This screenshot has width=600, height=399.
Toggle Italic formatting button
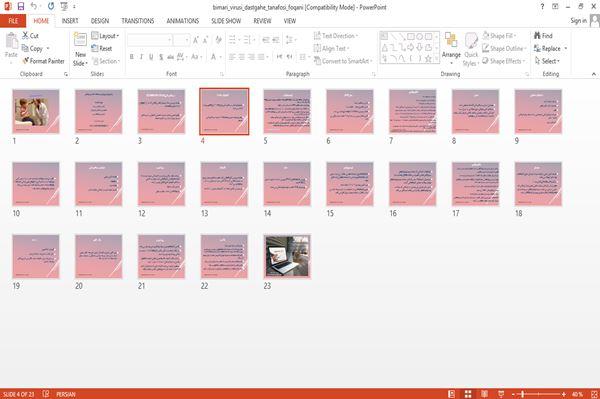141,57
